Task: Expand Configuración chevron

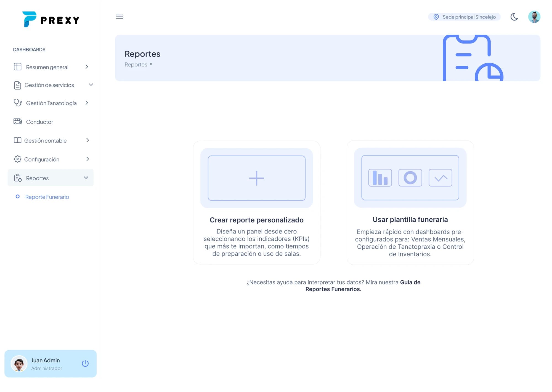Action: pos(88,159)
